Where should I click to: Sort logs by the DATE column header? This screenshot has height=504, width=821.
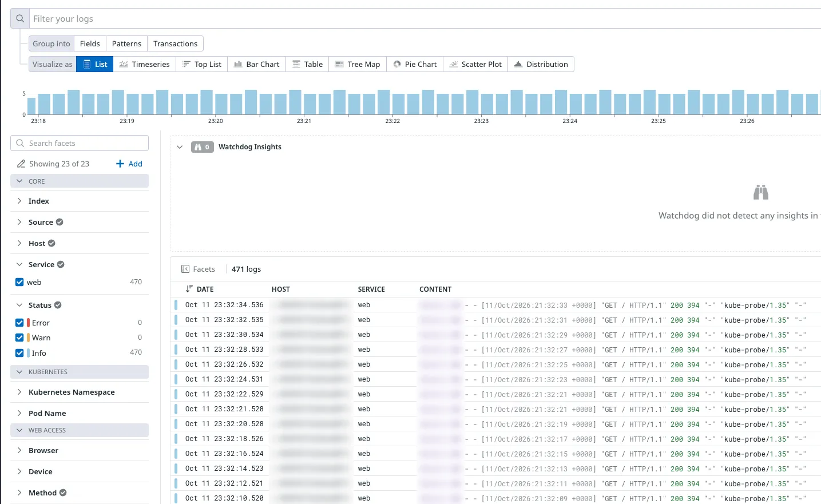pos(205,289)
